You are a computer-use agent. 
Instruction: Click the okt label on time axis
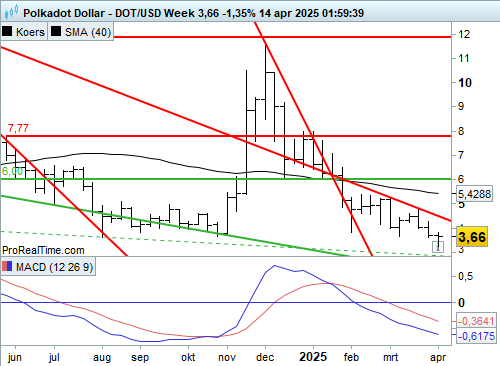tap(188, 357)
